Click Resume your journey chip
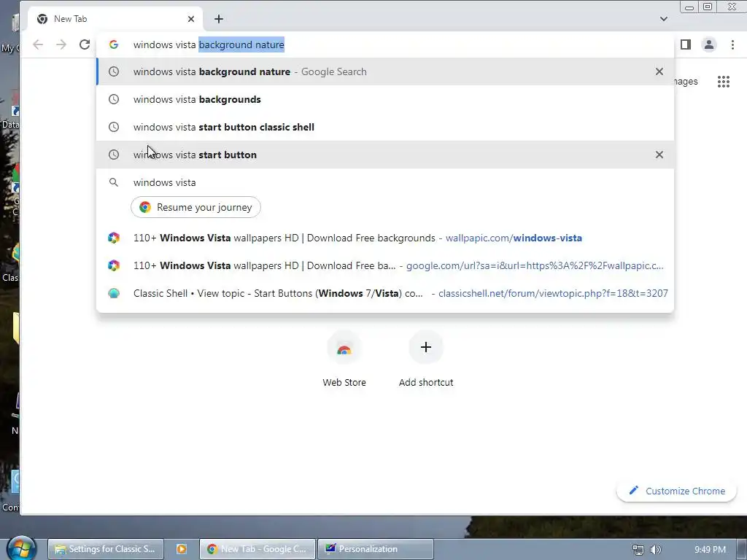 (x=196, y=207)
